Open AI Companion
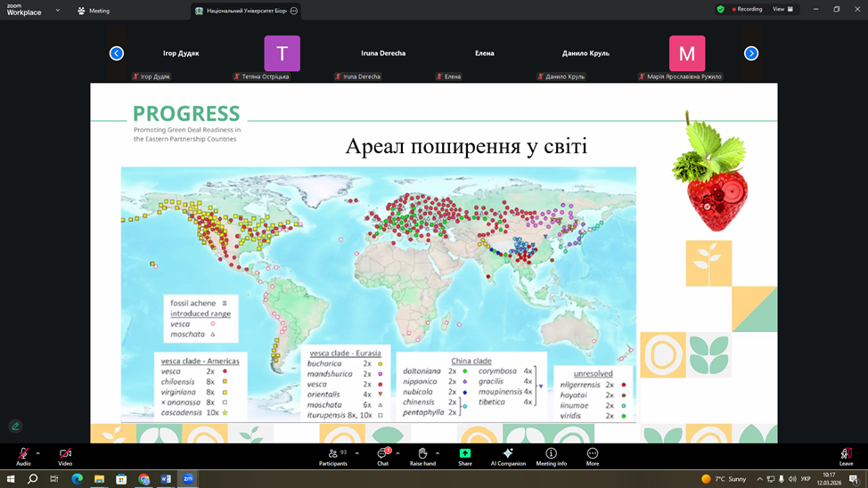The height and width of the screenshot is (488, 868). pyautogui.click(x=508, y=454)
